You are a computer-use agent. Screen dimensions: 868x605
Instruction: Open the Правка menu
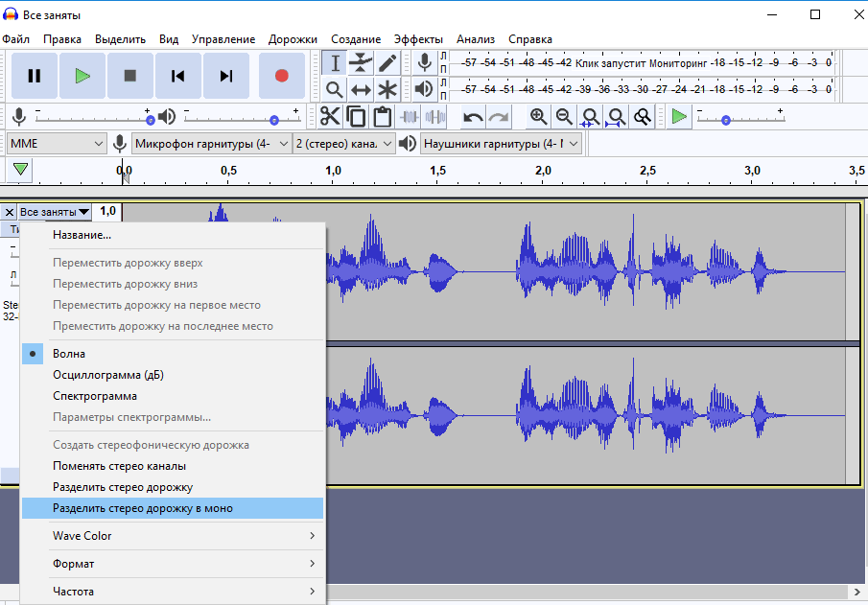62,39
